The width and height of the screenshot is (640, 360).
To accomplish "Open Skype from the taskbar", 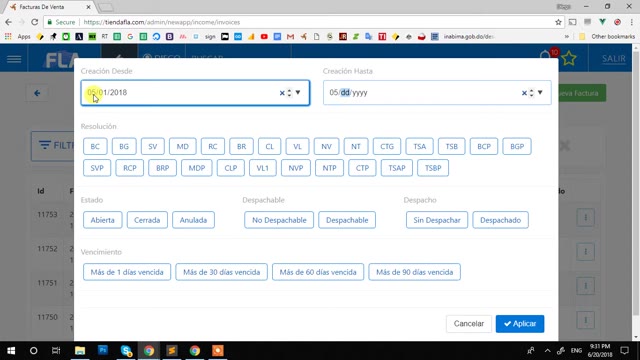I will [x=126, y=351].
